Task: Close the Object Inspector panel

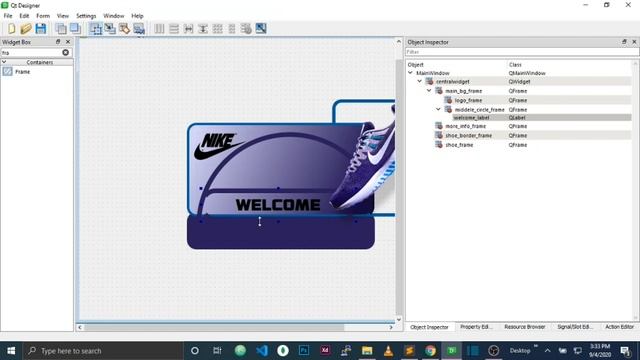Action: click(x=634, y=42)
